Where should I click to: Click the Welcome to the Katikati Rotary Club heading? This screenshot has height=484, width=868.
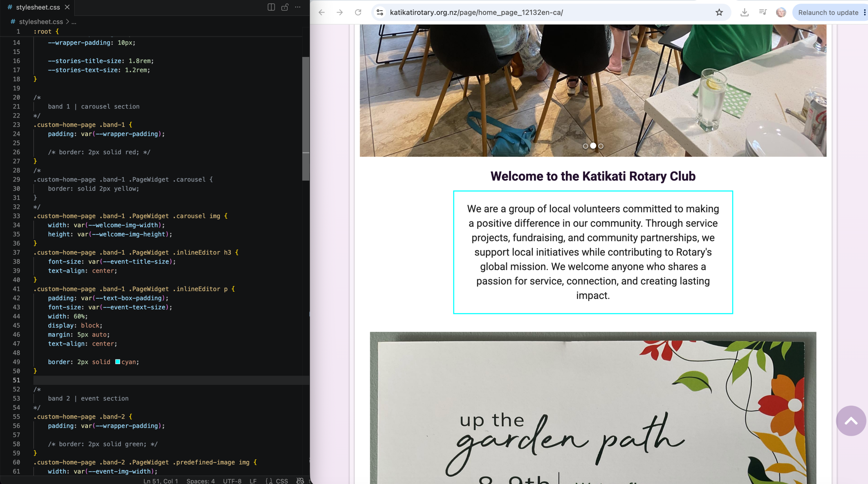pos(593,176)
